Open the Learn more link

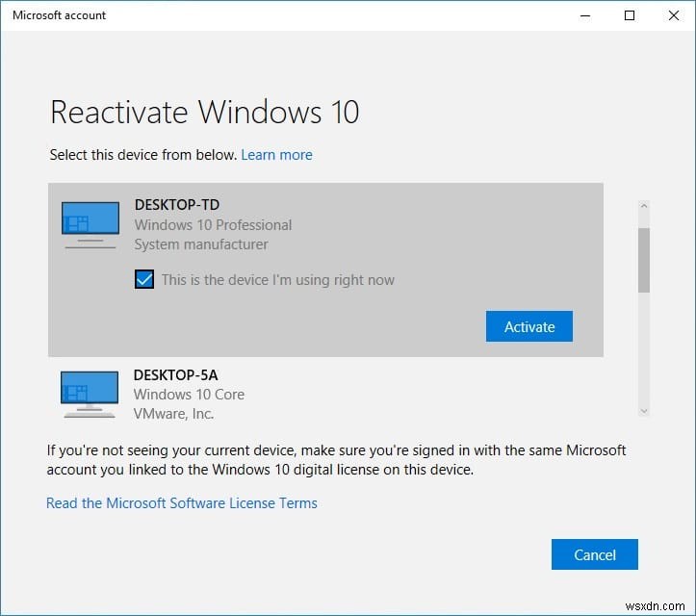tap(276, 155)
